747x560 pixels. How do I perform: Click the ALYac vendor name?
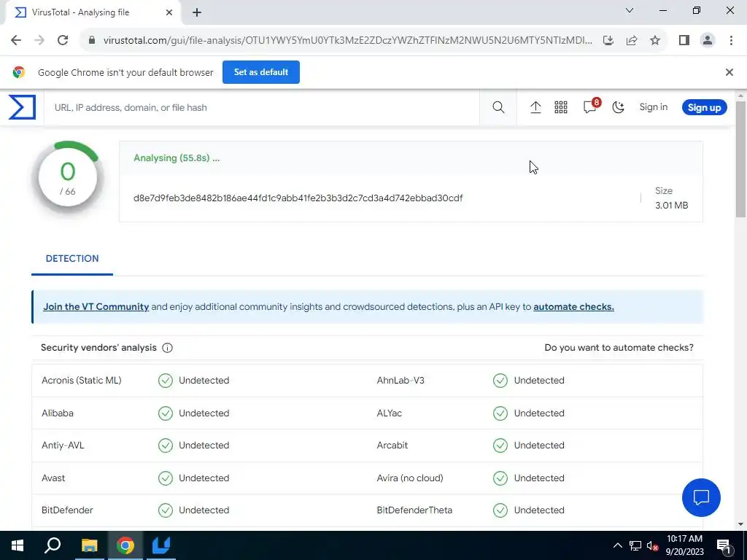390,413
